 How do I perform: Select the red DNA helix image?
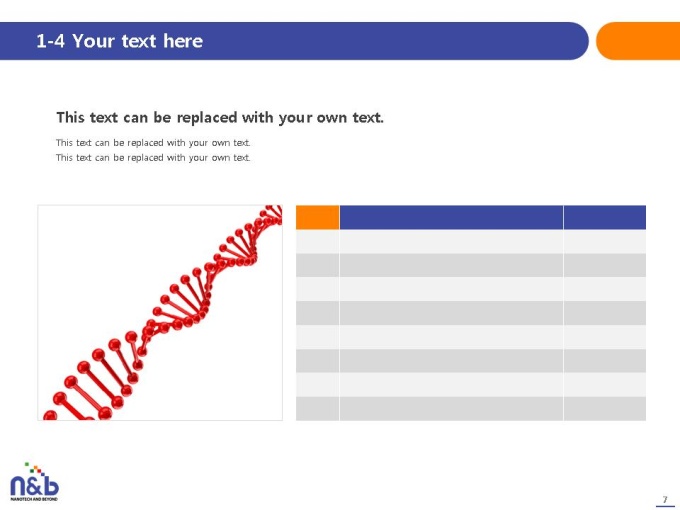(x=160, y=313)
